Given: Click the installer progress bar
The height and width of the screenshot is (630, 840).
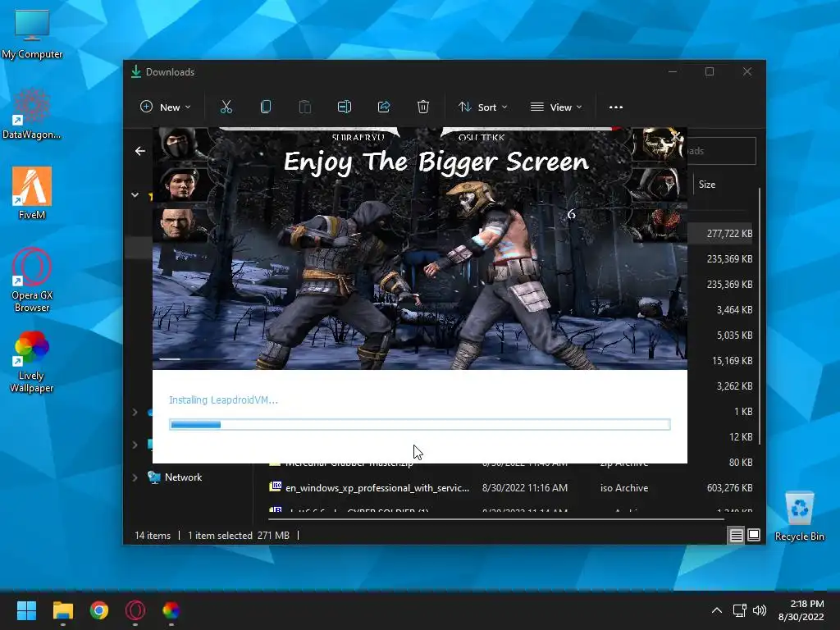Looking at the screenshot, I should click(x=419, y=425).
